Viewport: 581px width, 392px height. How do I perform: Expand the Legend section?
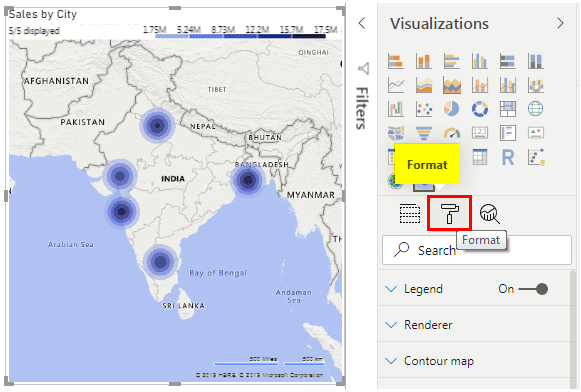(391, 289)
